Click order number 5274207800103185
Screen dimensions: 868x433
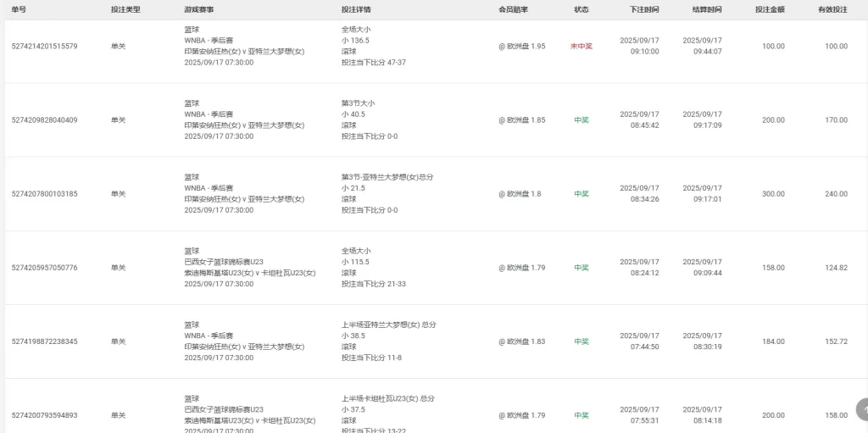[44, 194]
